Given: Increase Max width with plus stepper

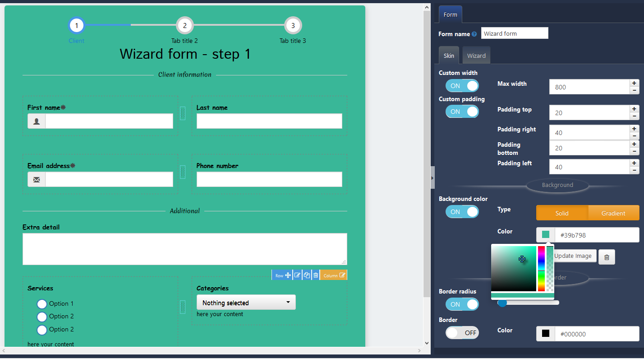Looking at the screenshot, I should click(x=635, y=83).
